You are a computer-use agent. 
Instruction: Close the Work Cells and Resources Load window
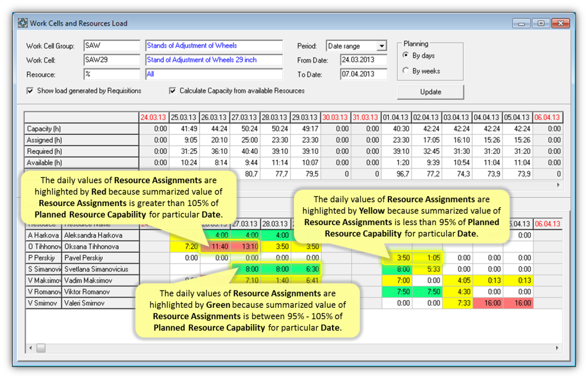[561, 23]
